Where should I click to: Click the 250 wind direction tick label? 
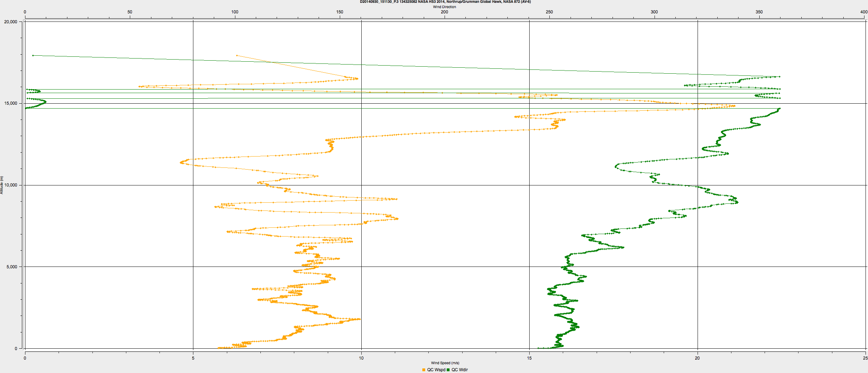(549, 12)
